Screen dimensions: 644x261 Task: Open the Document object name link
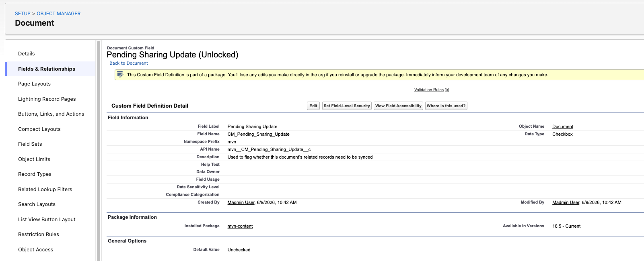pos(563,126)
